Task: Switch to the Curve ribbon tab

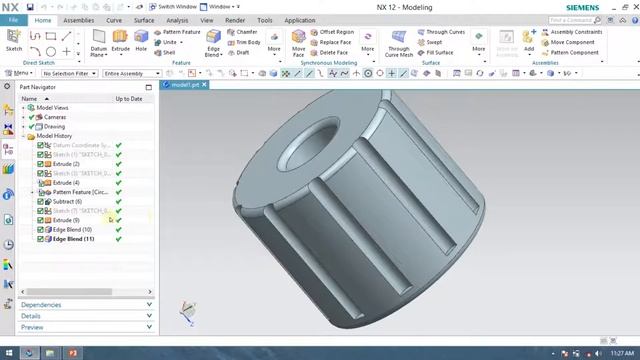Action: pyautogui.click(x=114, y=20)
